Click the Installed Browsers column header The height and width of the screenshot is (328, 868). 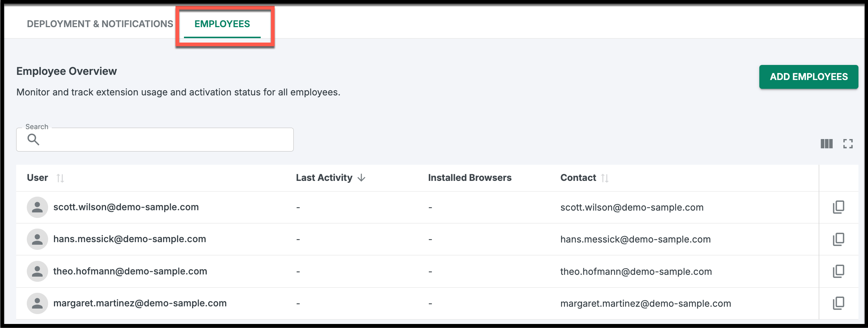click(470, 178)
